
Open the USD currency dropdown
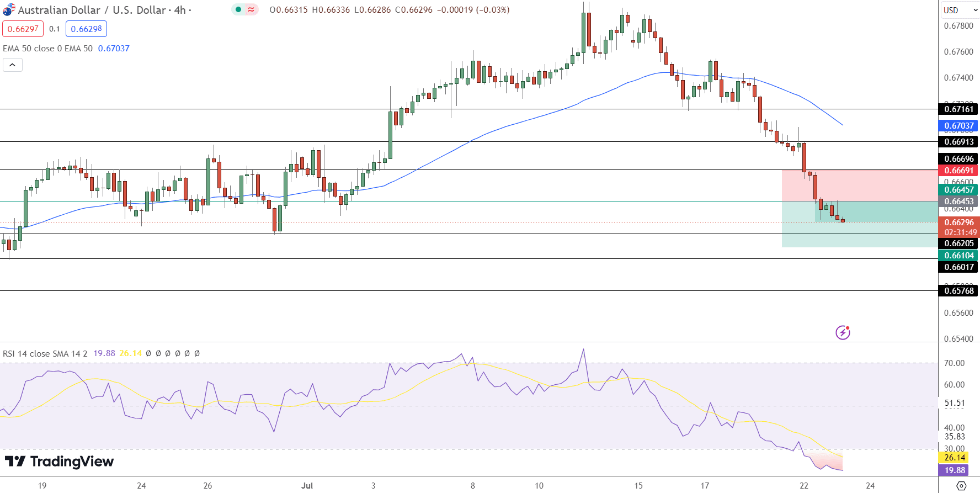960,10
